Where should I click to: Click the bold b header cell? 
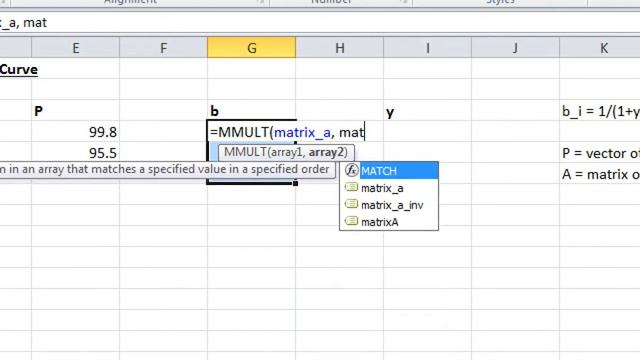point(251,111)
